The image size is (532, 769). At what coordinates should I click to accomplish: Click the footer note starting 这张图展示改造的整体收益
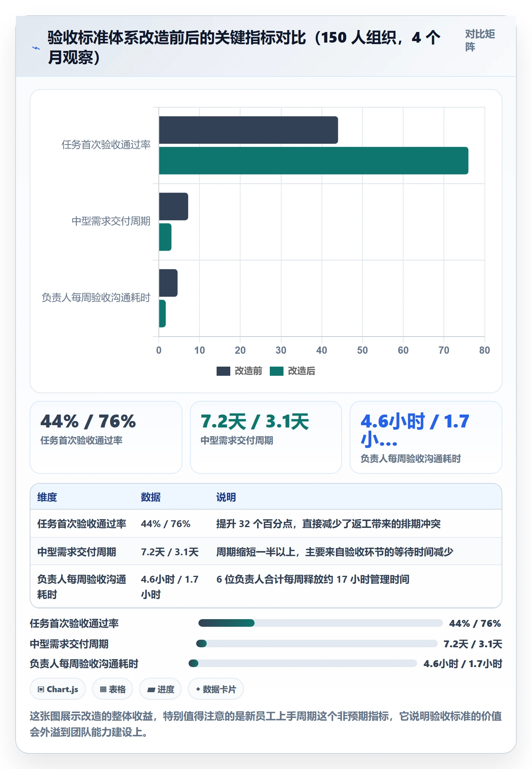click(266, 724)
